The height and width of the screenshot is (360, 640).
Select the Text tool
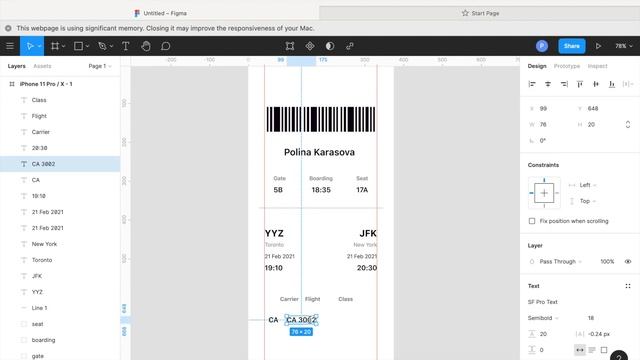126,46
